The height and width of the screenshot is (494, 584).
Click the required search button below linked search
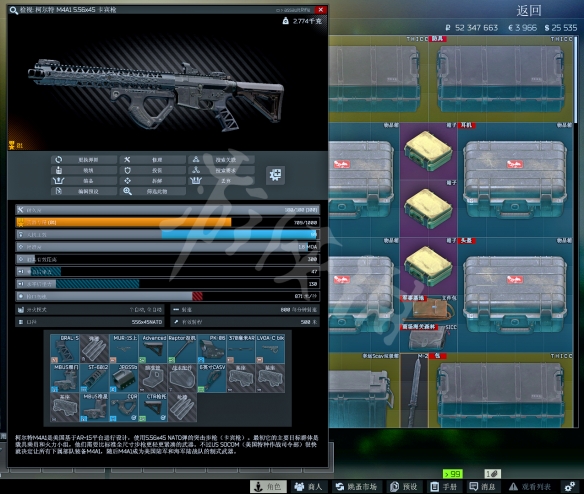coord(221,170)
